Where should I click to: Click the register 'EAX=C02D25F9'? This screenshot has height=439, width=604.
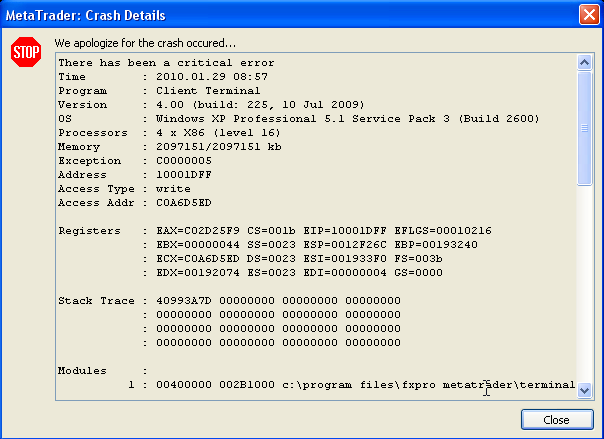coord(198,231)
